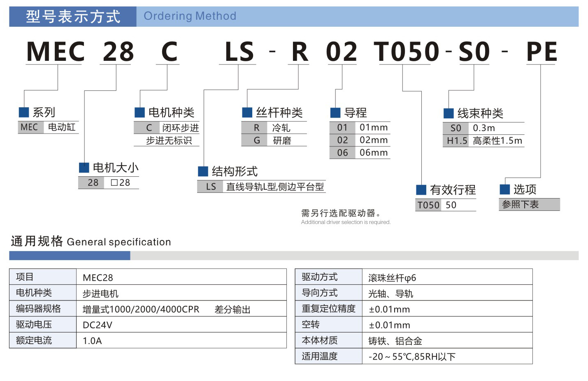Click the '铸铁、铝合金' material value
This screenshot has height=381, width=588.
point(395,341)
